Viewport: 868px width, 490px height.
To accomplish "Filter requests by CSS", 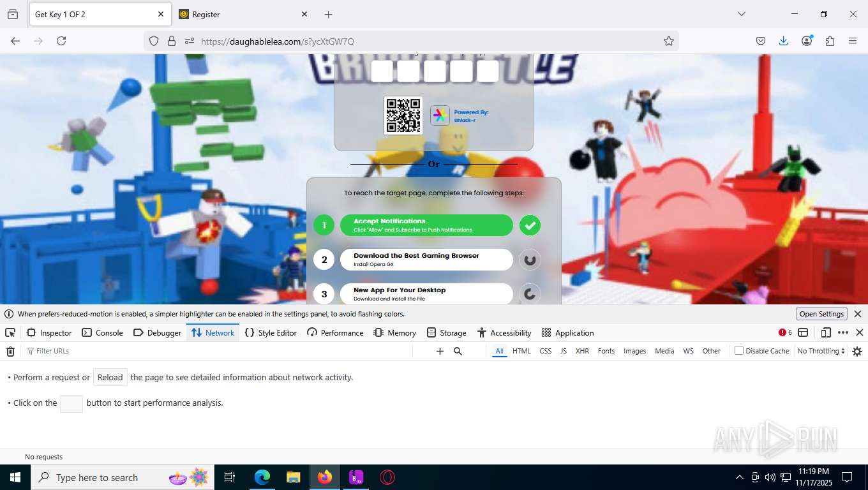I will 545,351.
